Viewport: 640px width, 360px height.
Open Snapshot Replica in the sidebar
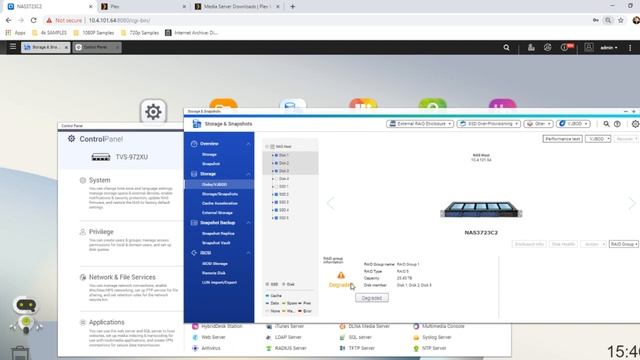coord(218,233)
